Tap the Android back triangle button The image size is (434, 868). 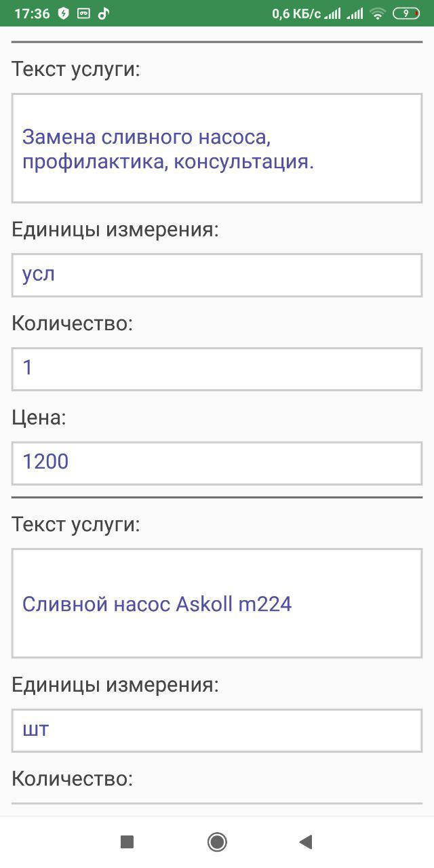point(306,842)
